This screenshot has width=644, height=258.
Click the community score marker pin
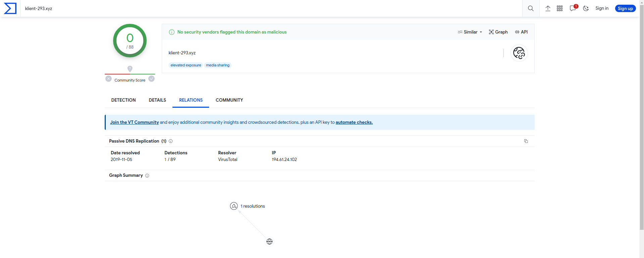pyautogui.click(x=130, y=69)
